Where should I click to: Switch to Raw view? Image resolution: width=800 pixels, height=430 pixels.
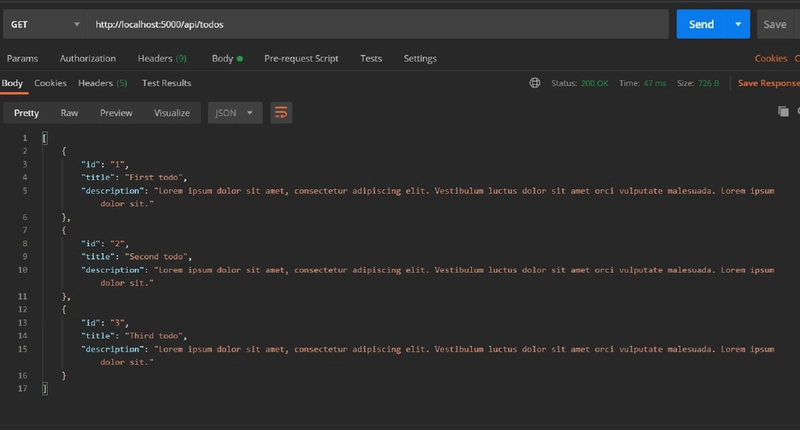[x=69, y=113]
